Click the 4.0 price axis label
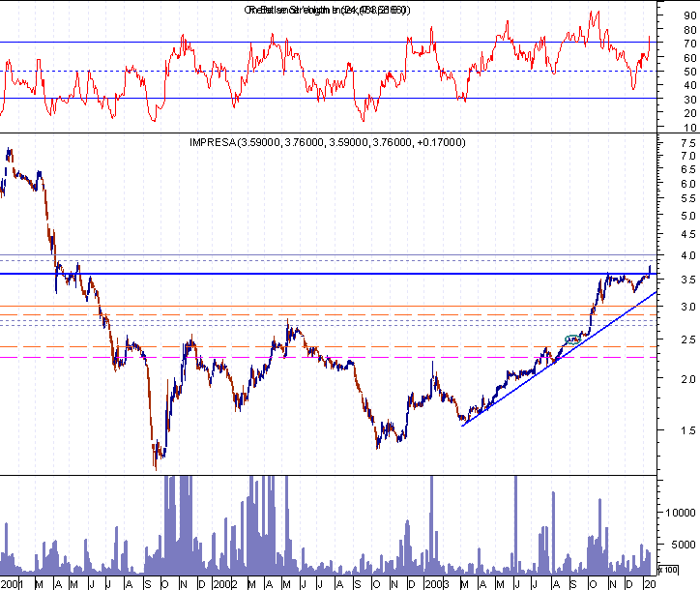700x590 pixels. pos(688,255)
